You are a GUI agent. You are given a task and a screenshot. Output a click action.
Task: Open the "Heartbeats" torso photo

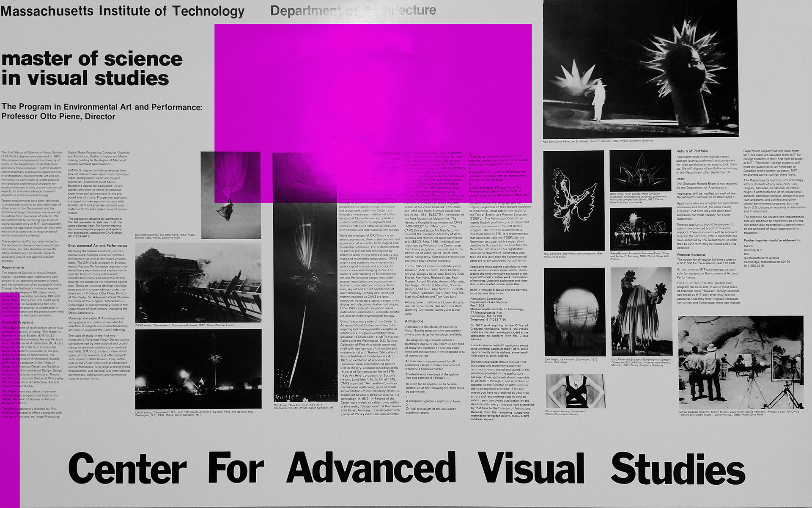576,391
